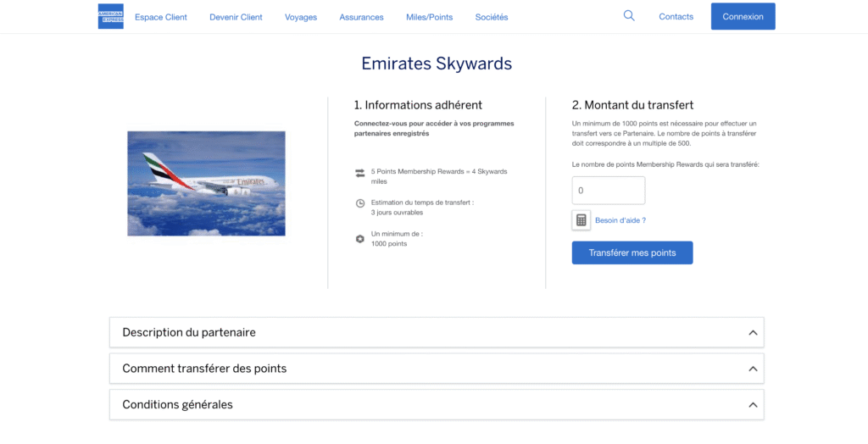Expand Comment transférer des points section
This screenshot has height=444, width=868.
437,369
